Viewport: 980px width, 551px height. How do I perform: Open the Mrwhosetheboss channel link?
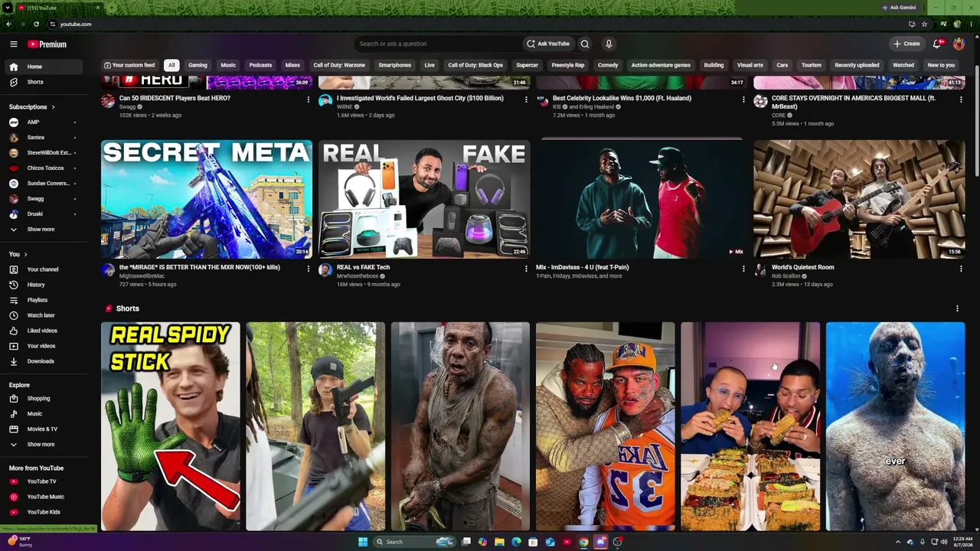pos(358,276)
